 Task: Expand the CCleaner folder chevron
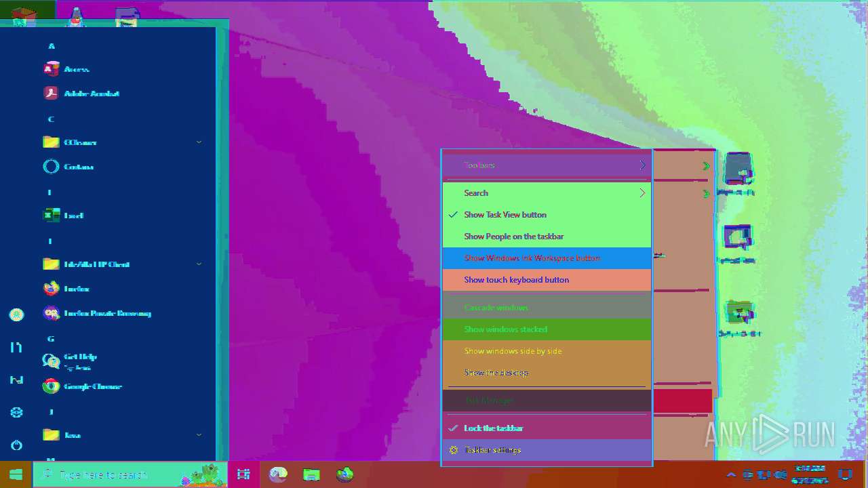coord(199,142)
